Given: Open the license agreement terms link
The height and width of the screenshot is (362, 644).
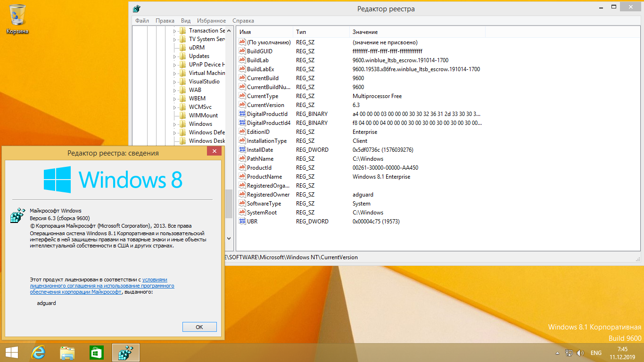Looking at the screenshot, I should pos(102,286).
